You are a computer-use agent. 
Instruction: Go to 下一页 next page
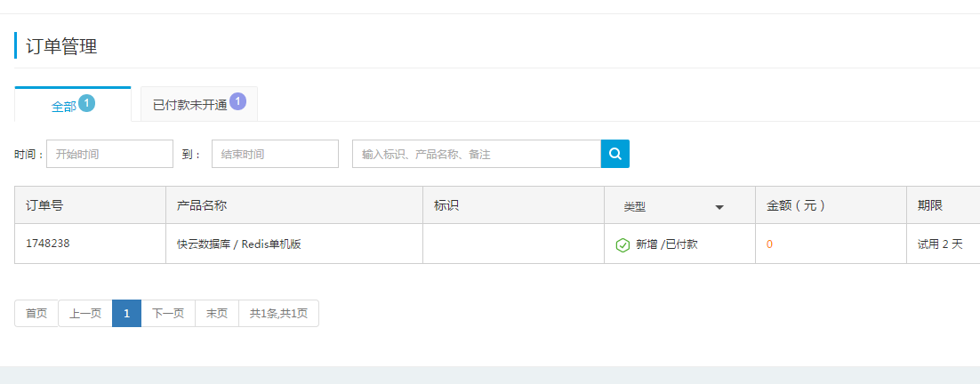(168, 313)
